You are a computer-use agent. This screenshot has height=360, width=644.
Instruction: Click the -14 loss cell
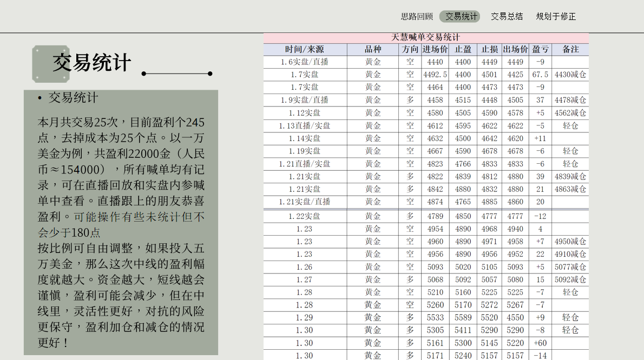click(540, 356)
